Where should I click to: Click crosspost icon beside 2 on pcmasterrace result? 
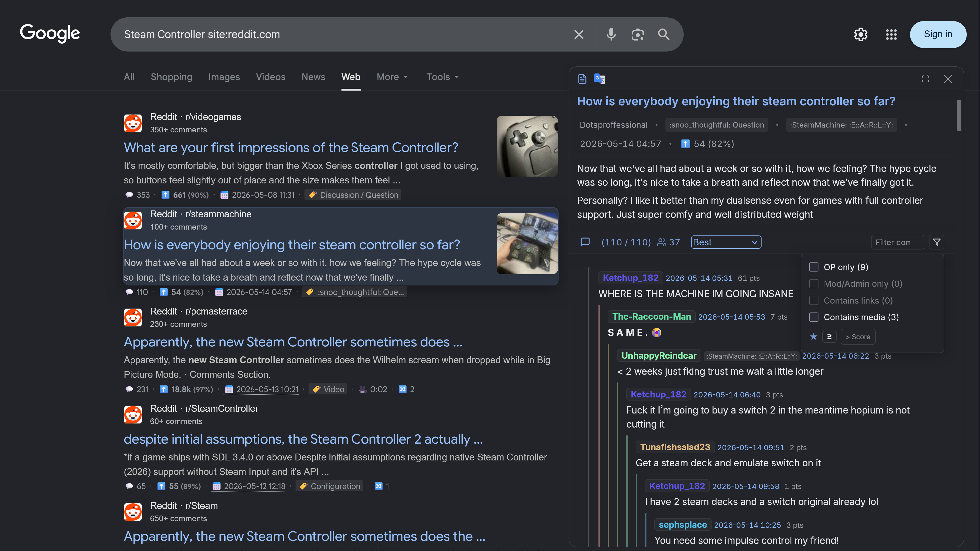(402, 389)
